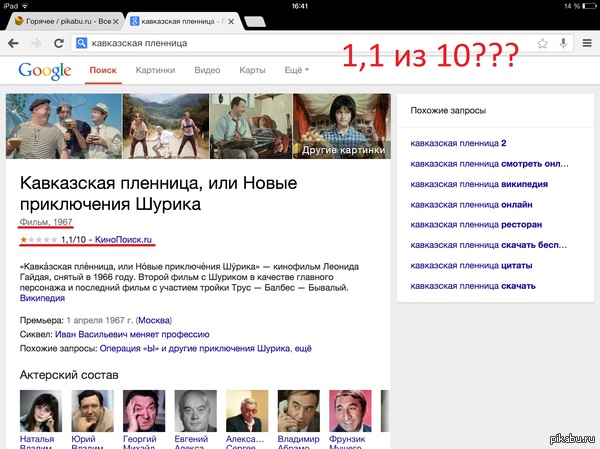Select actor Юрий photo in cast
Screen dimensions: 600x449
pos(92,411)
